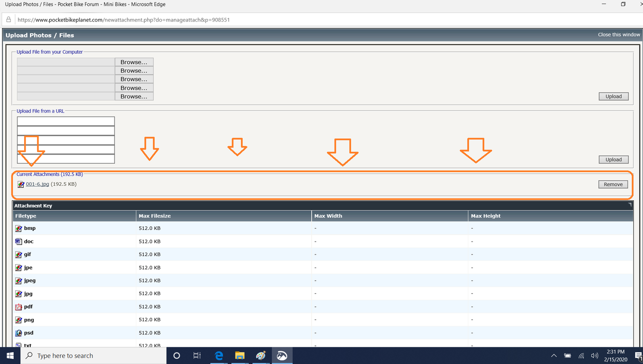Click the psd filetype icon
This screenshot has height=364, width=643.
coord(19,333)
